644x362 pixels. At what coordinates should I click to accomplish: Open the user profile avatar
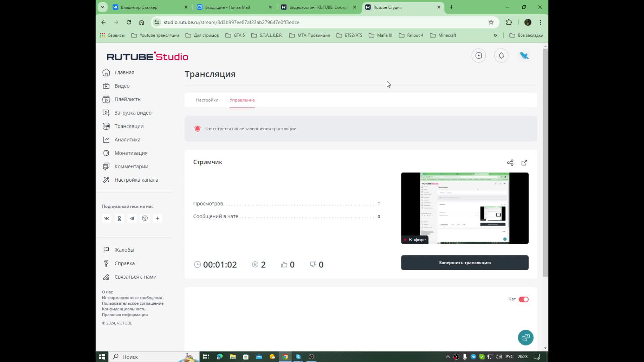(524, 56)
